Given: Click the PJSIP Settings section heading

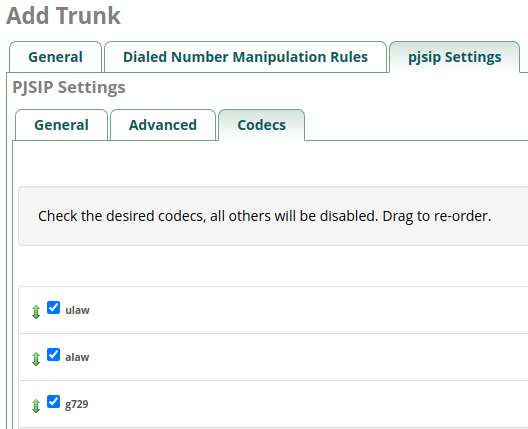Looking at the screenshot, I should pos(69,87).
